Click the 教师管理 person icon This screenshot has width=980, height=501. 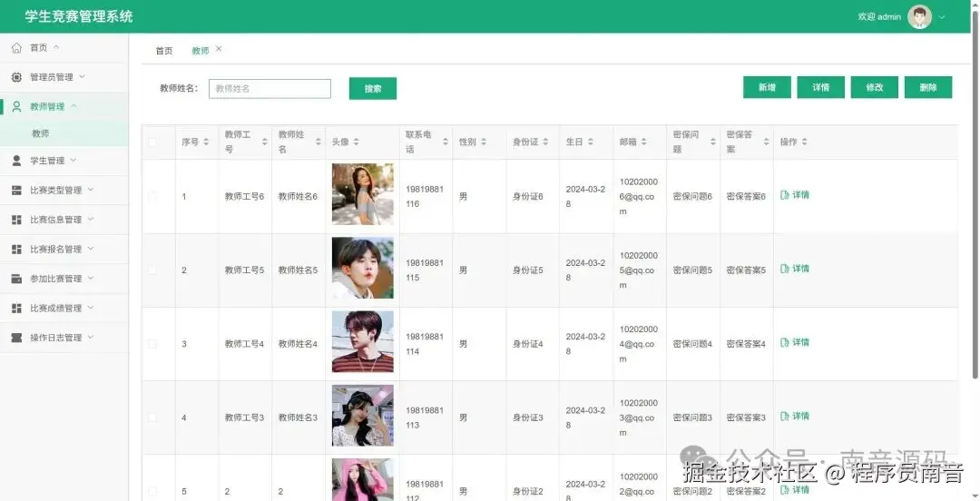17,106
